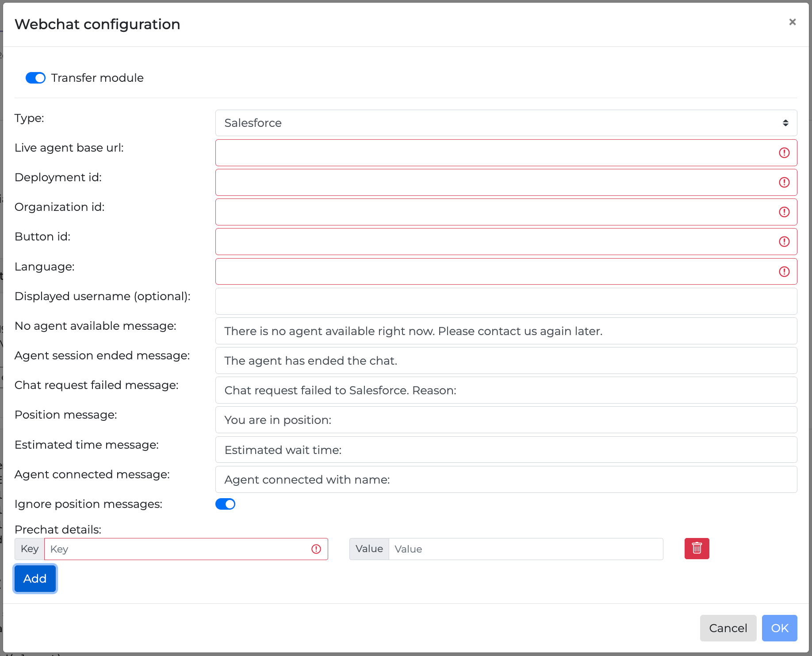The height and width of the screenshot is (656, 812).
Task: Click the Cancel button
Action: coord(728,628)
